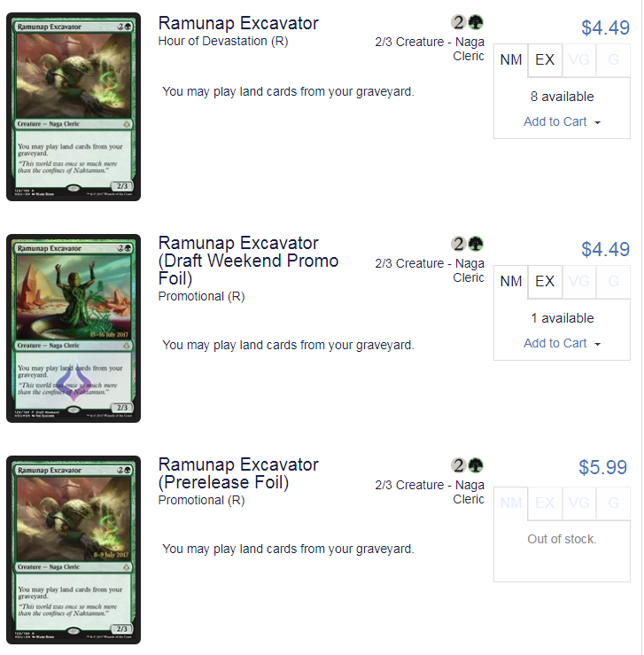
Task: Add Hour of Devastation Ramunap Excavator to cart
Action: pos(555,121)
